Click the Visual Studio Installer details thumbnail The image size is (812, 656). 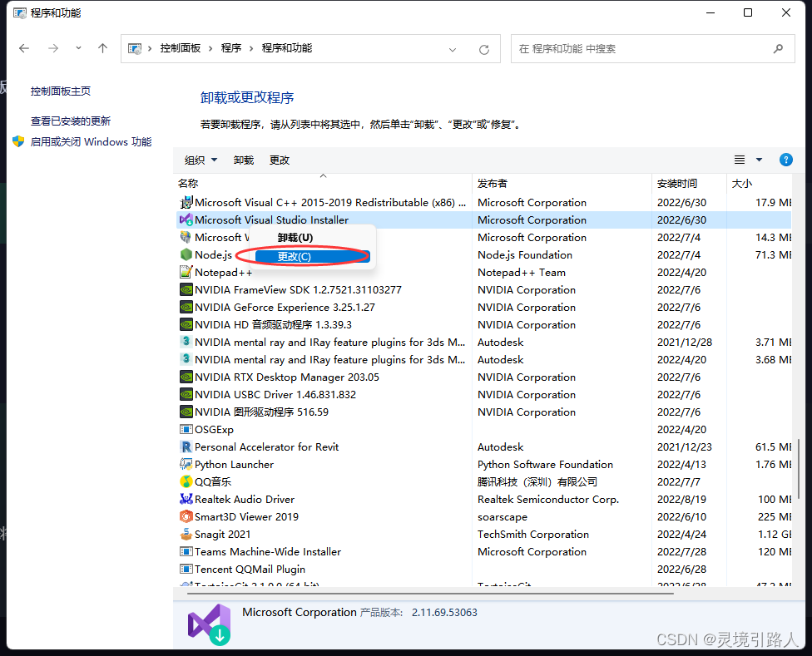(x=209, y=624)
